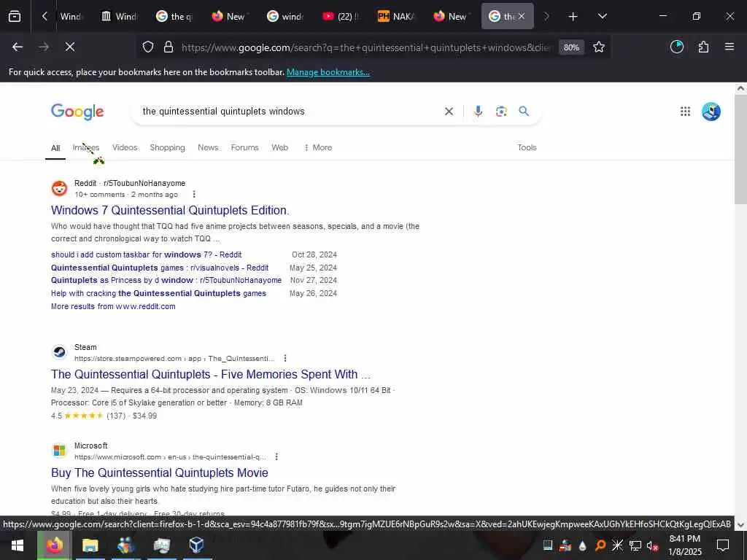Expand the list all tabs dropdown
This screenshot has height=560, width=747.
point(602,16)
